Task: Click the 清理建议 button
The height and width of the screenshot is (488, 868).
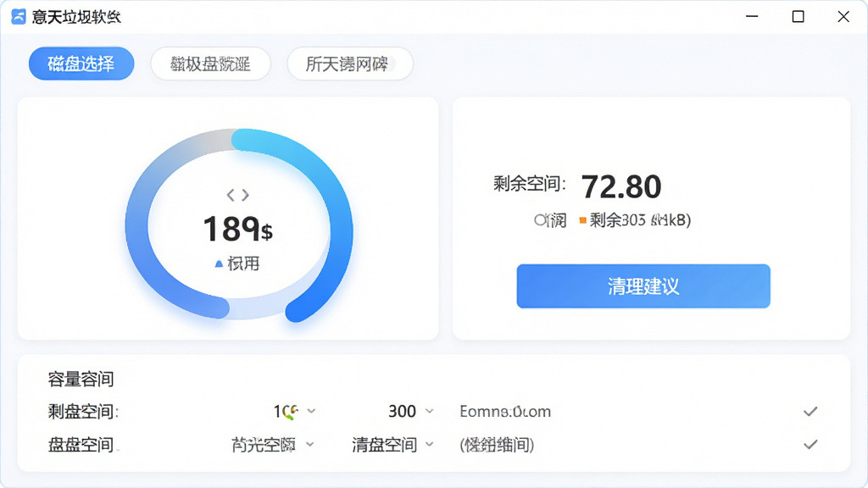Action: tap(643, 286)
